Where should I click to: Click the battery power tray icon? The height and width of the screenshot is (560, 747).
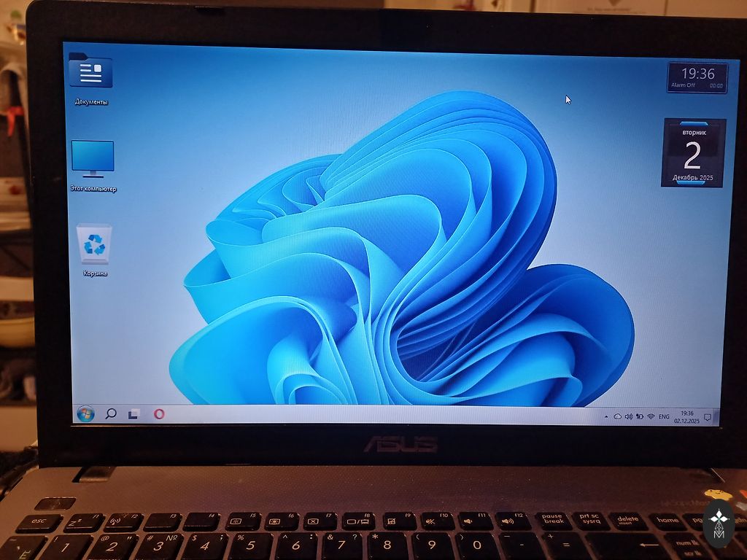639,416
